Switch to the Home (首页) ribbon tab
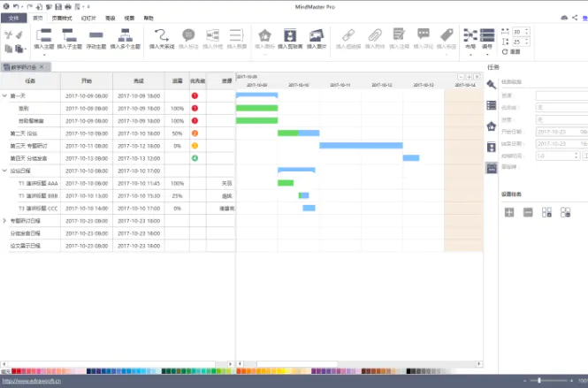This screenshot has width=588, height=388. (x=38, y=18)
